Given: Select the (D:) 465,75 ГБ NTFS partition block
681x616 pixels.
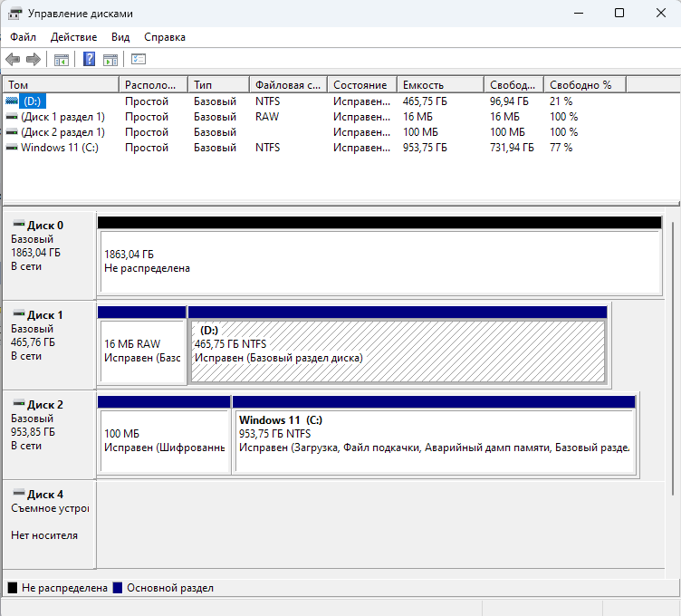Looking at the screenshot, I should [398, 351].
